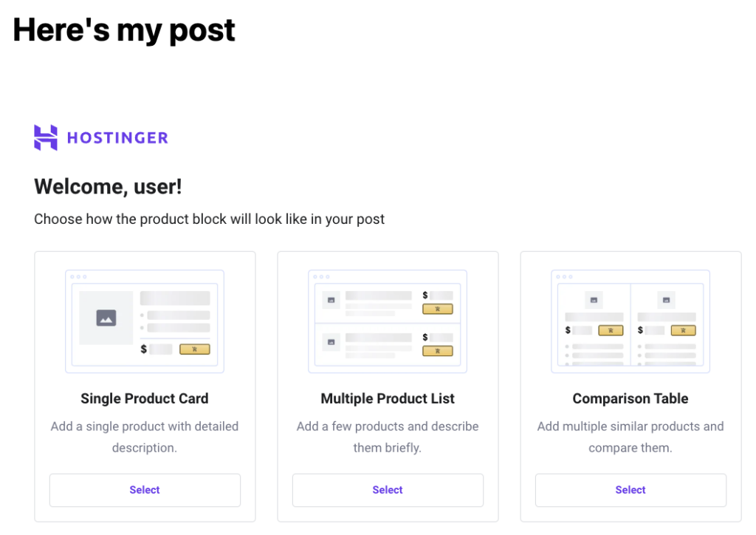Click the right image icon in Comparison Table preview
This screenshot has height=535, width=756.
click(x=667, y=299)
